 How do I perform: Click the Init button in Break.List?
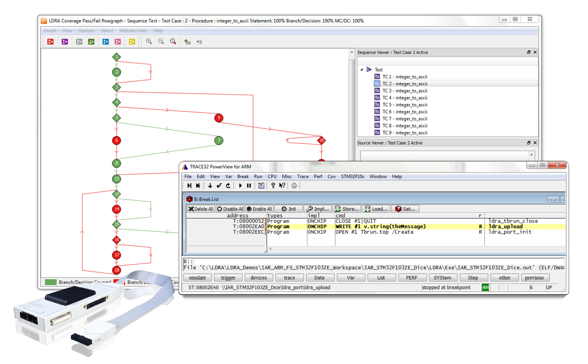point(288,209)
